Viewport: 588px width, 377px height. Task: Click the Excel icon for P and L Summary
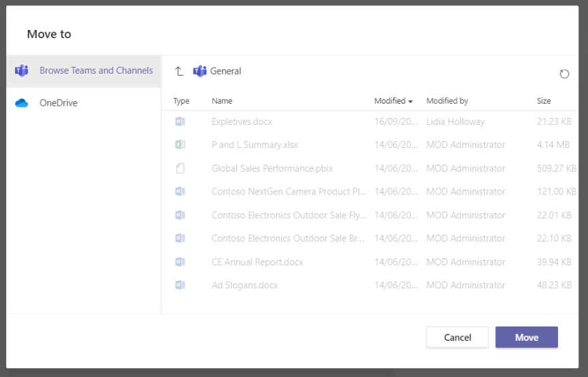(x=180, y=145)
